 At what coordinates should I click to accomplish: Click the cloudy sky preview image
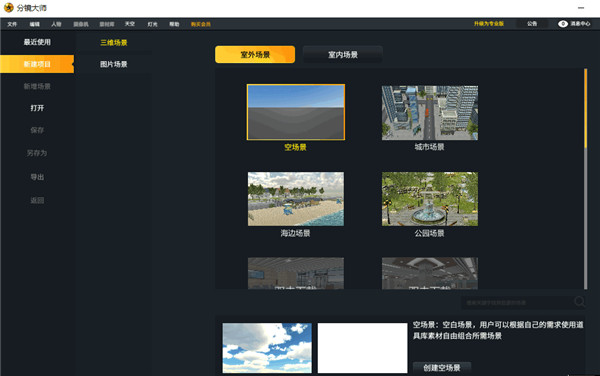point(267,348)
